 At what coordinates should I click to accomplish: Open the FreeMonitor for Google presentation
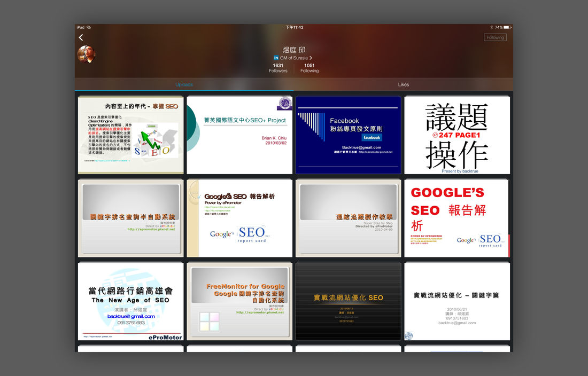[x=239, y=301]
